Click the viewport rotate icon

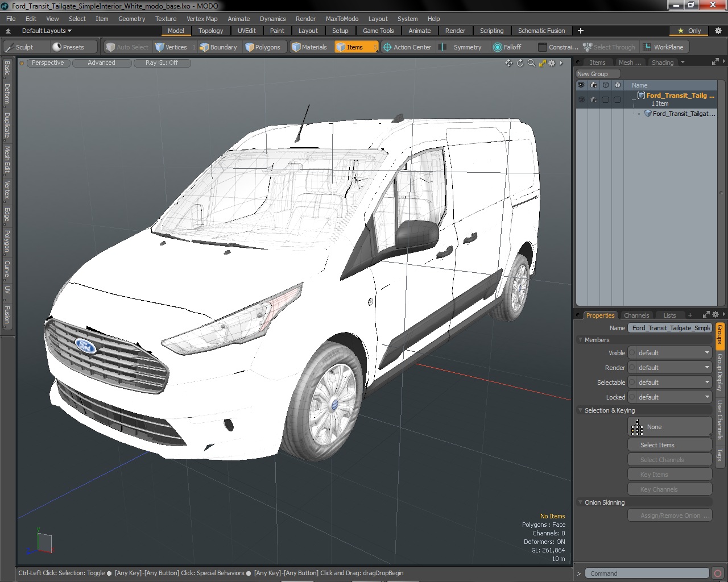point(520,63)
